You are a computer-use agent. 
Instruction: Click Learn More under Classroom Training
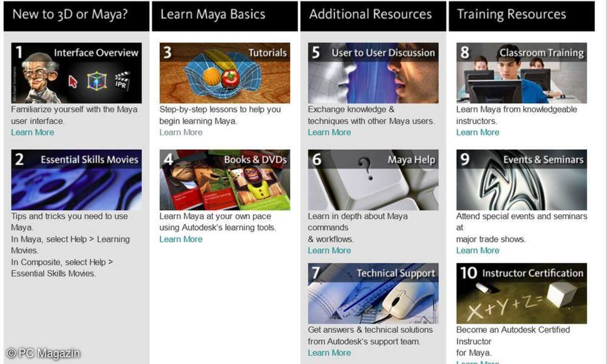(478, 132)
